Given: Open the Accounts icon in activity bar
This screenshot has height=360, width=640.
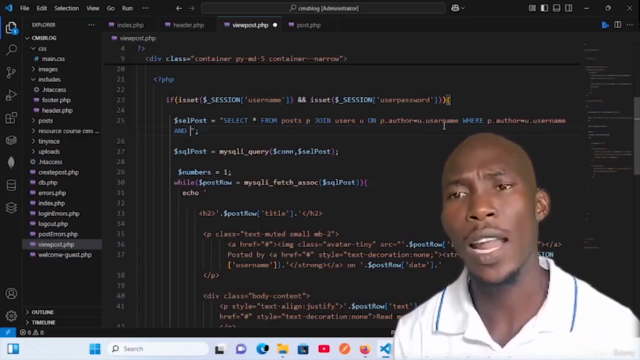Looking at the screenshot, I should pyautogui.click(x=11, y=293).
